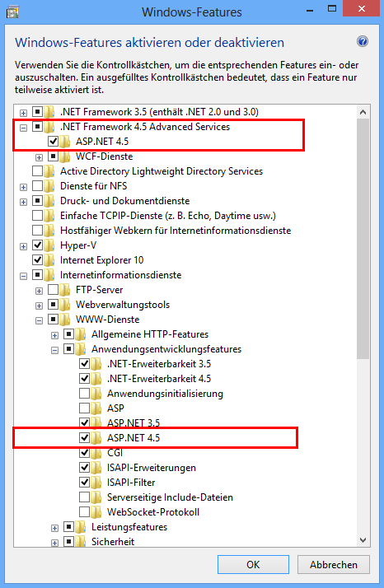Viewport: 384px width, 588px height.
Task: Uncheck ASP.NET 4.5 under Anwendungsentwicklungsfeatures
Action: click(84, 437)
